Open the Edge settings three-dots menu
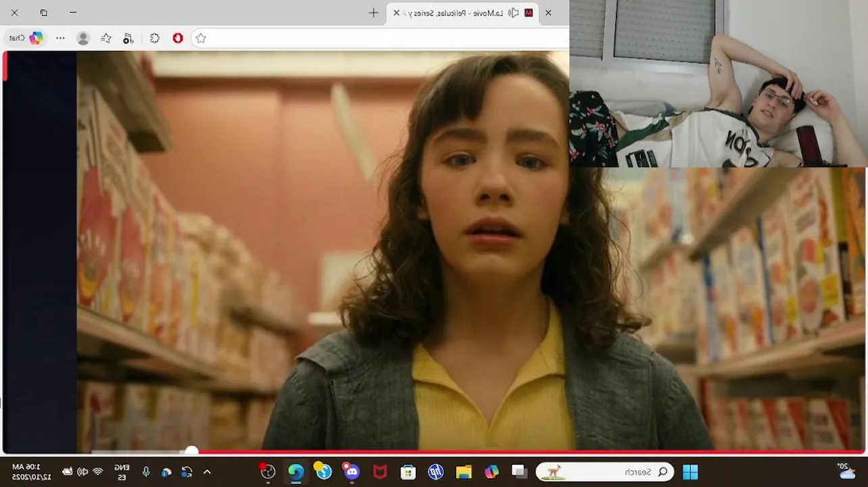 pyautogui.click(x=60, y=38)
